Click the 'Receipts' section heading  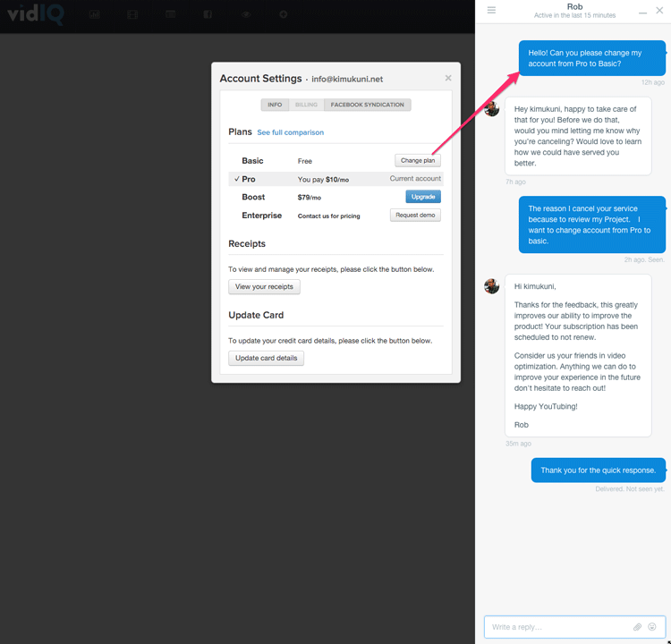[x=247, y=244]
